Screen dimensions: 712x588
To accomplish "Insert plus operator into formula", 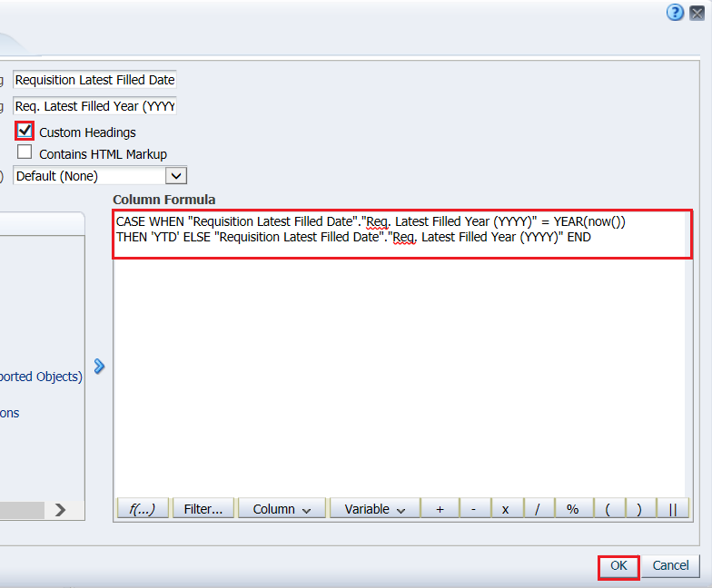I will point(440,508).
